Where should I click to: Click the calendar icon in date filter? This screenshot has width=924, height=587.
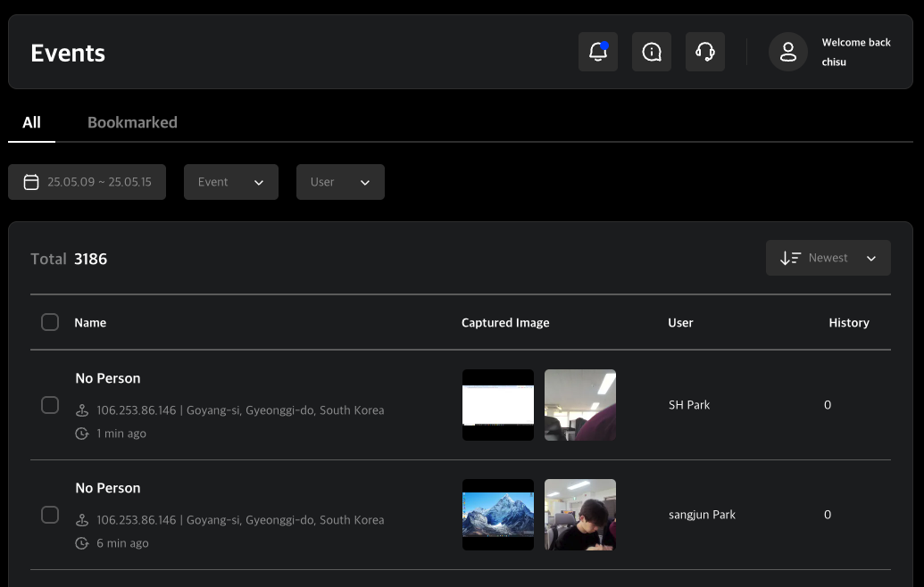(x=31, y=182)
